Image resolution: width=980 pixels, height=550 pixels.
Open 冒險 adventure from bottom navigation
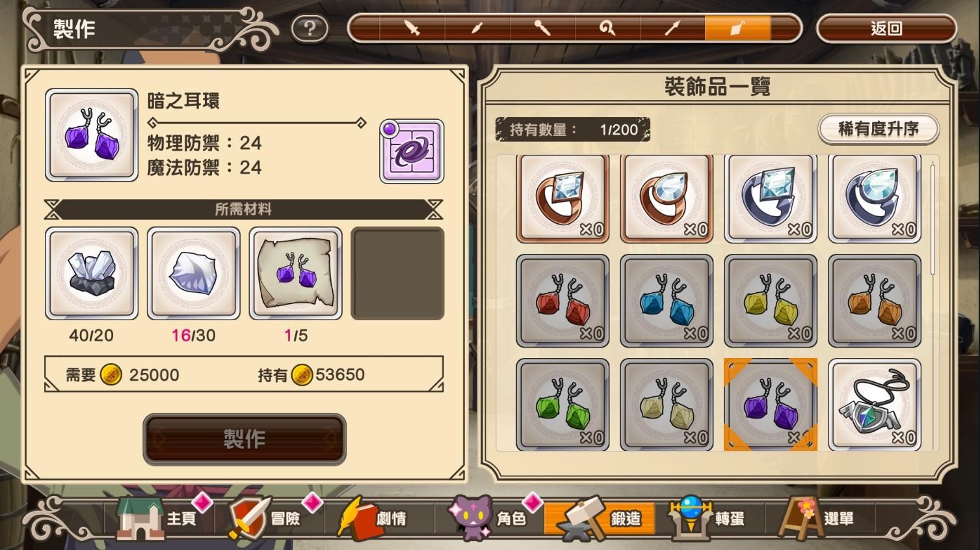point(265,519)
